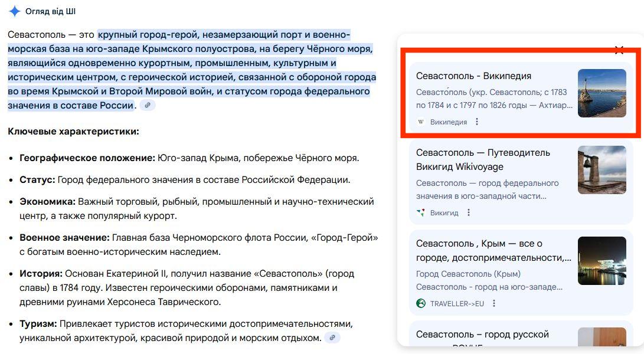Open the link chip after the Туризм bullet
Image resolution: width=644 pixels, height=354 pixels.
click(333, 338)
